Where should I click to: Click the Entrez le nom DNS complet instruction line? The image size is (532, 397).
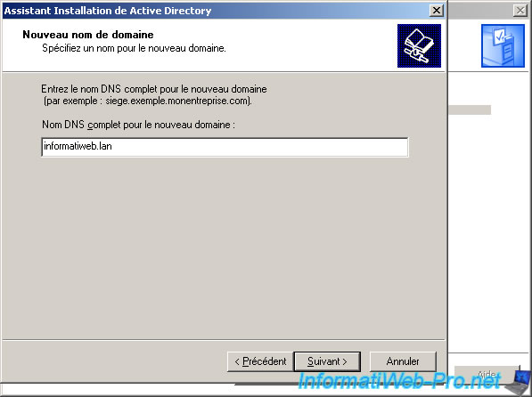pyautogui.click(x=154, y=89)
